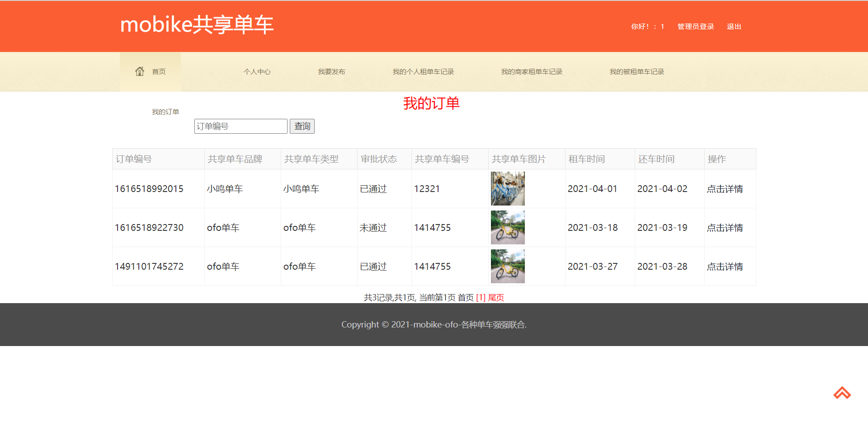Click yellow bike thumbnail in row 1491101745272
Image resolution: width=868 pixels, height=426 pixels.
pos(508,267)
